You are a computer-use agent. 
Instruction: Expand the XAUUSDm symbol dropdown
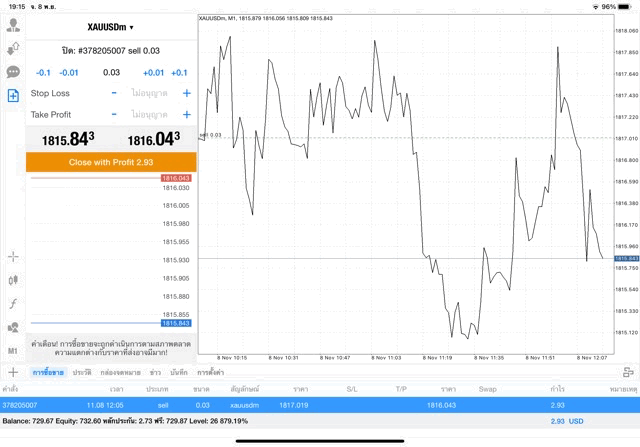pyautogui.click(x=110, y=27)
